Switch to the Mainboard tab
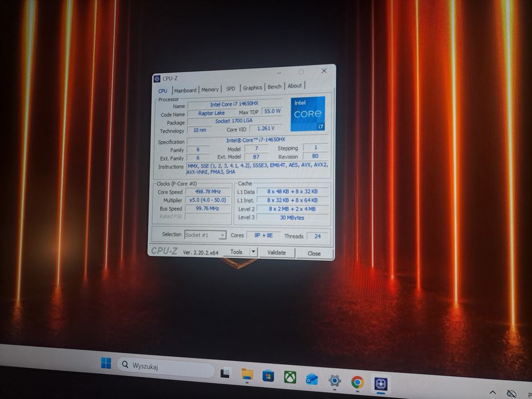Screen dimensions: 532x399 (x=185, y=90)
